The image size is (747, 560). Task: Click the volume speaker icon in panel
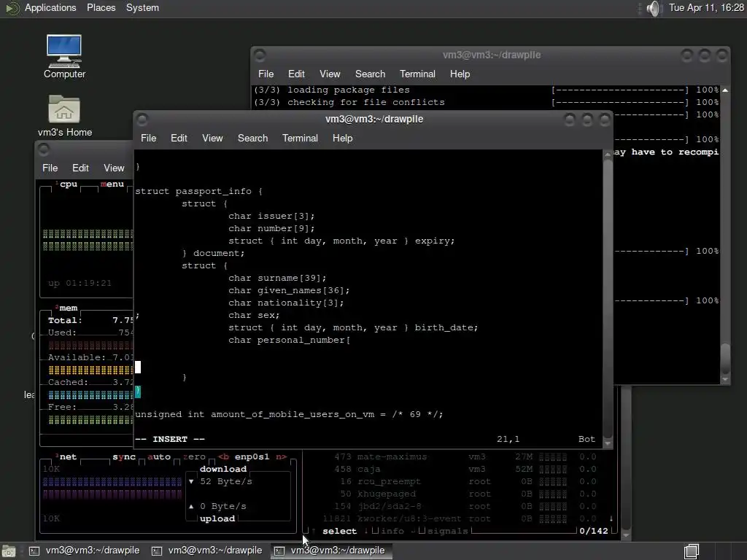pos(654,8)
